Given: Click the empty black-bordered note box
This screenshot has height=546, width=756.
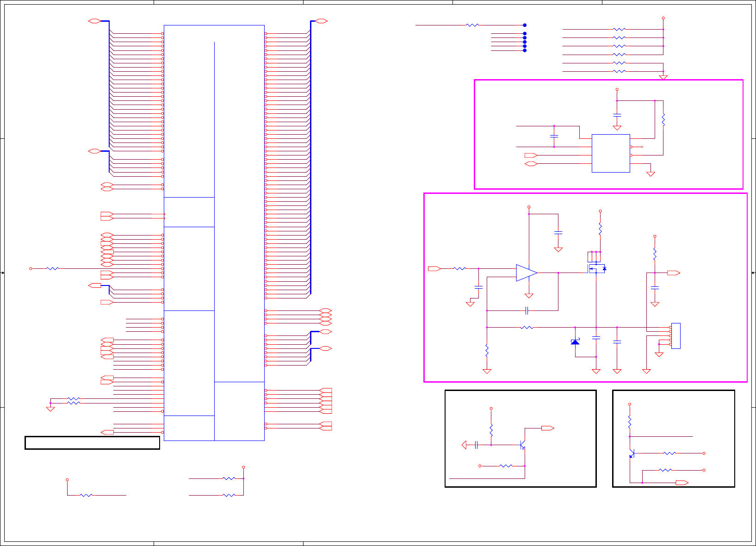Looking at the screenshot, I should pos(92,443).
